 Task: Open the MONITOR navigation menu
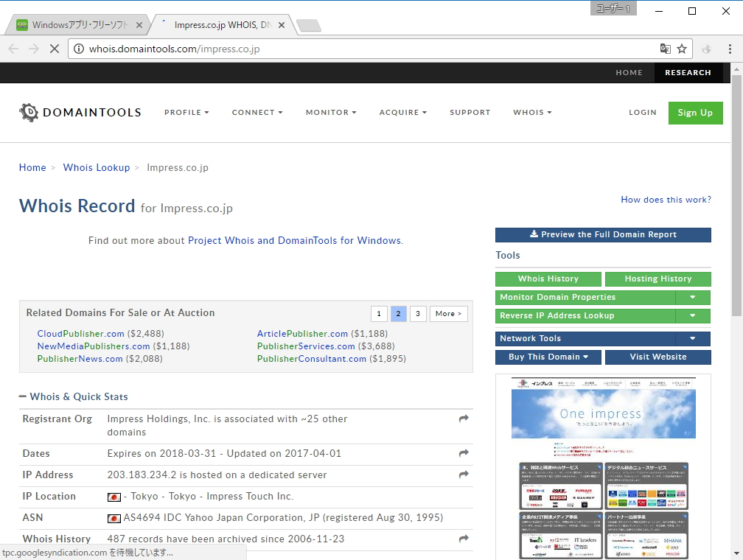pos(331,112)
